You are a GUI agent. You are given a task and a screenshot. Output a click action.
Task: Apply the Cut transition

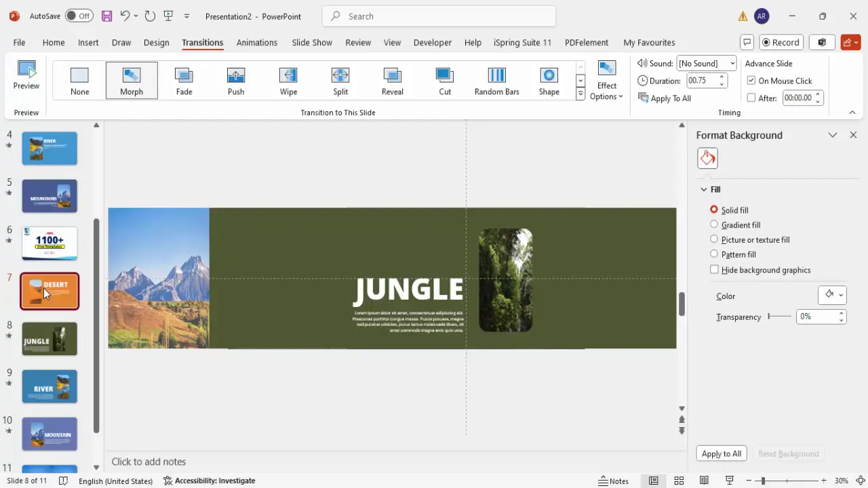pyautogui.click(x=445, y=81)
